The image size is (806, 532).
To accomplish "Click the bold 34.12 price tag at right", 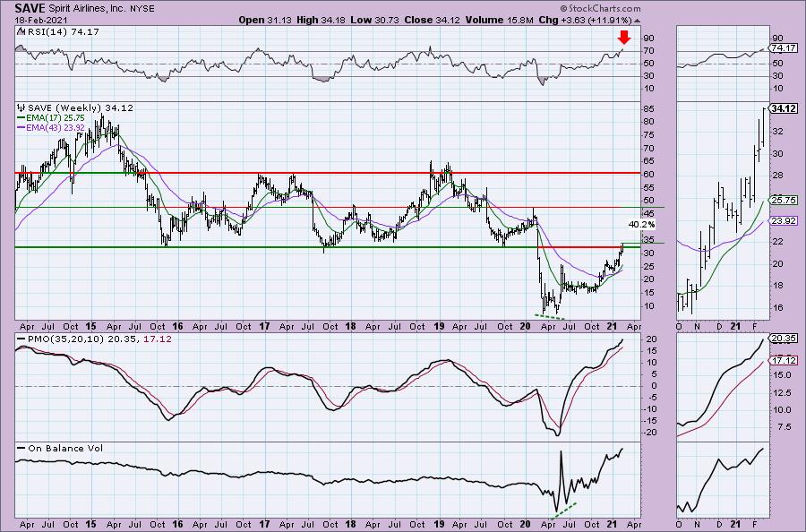I will click(x=785, y=108).
